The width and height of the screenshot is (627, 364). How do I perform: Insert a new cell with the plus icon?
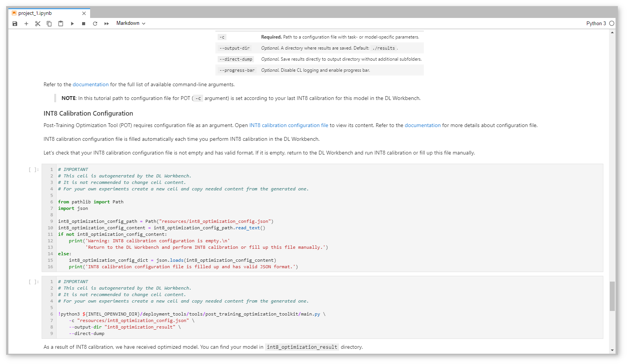coord(26,24)
